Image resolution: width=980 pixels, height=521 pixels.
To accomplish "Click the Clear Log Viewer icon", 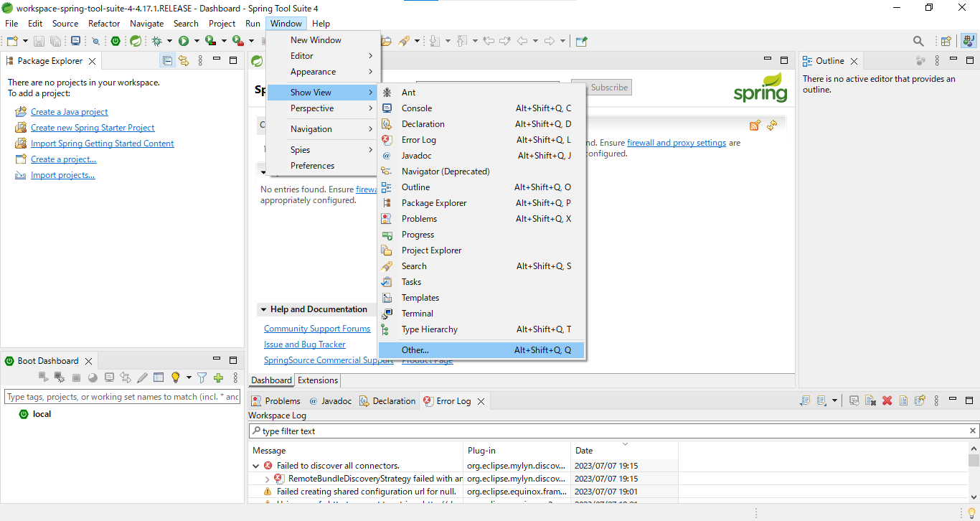I will point(870,400).
